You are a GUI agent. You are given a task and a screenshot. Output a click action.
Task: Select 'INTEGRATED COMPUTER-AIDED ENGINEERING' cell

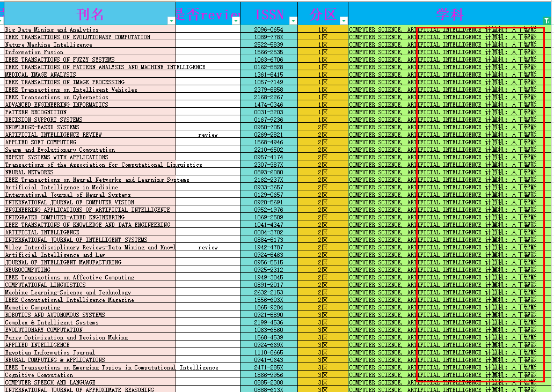[x=90, y=217]
